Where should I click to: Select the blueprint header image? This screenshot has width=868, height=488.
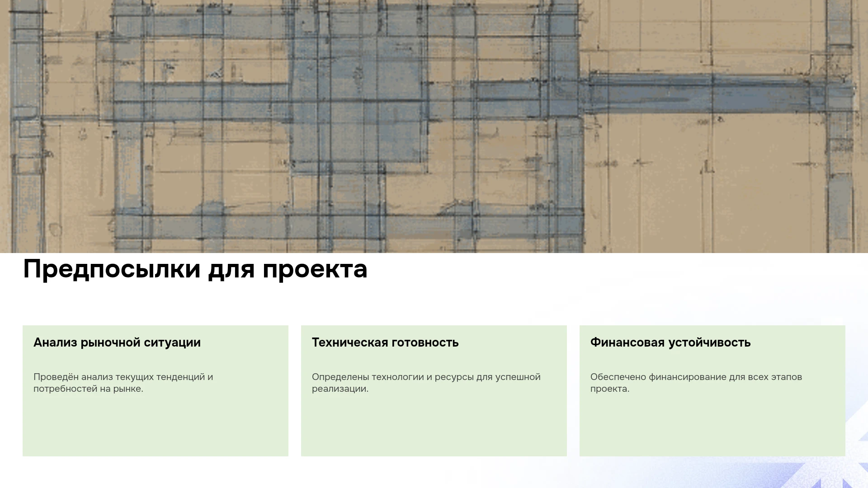tap(434, 126)
